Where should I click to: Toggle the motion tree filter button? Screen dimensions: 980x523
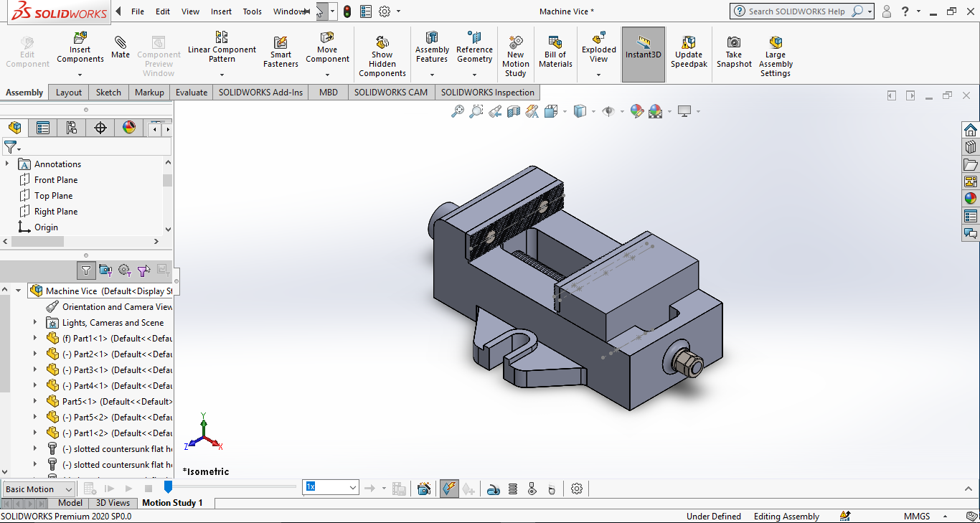pyautogui.click(x=86, y=270)
